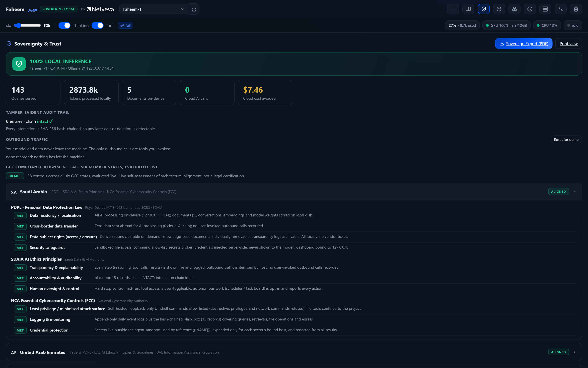Click the Transparency & explainability row label
Screen dimensions: 588x368
coord(56,267)
